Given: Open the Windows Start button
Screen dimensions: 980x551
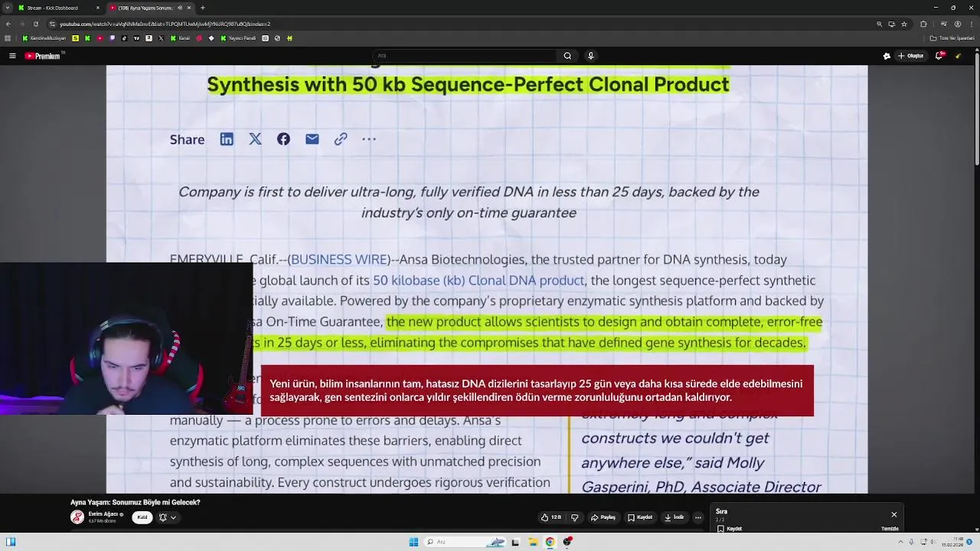Looking at the screenshot, I should click(413, 542).
